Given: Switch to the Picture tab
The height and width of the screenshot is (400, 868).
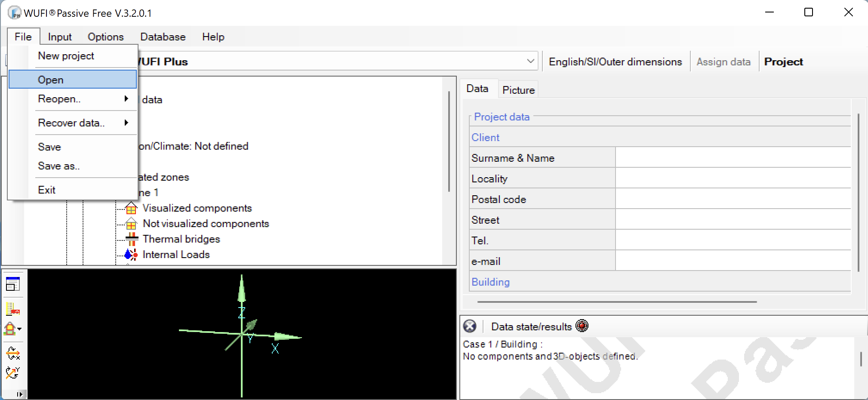Looking at the screenshot, I should pyautogui.click(x=518, y=90).
